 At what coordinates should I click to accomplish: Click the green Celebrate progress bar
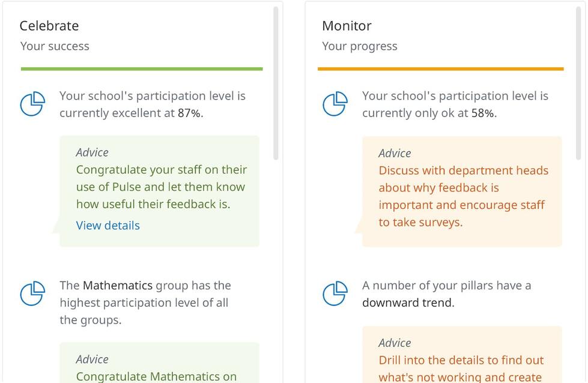click(142, 69)
